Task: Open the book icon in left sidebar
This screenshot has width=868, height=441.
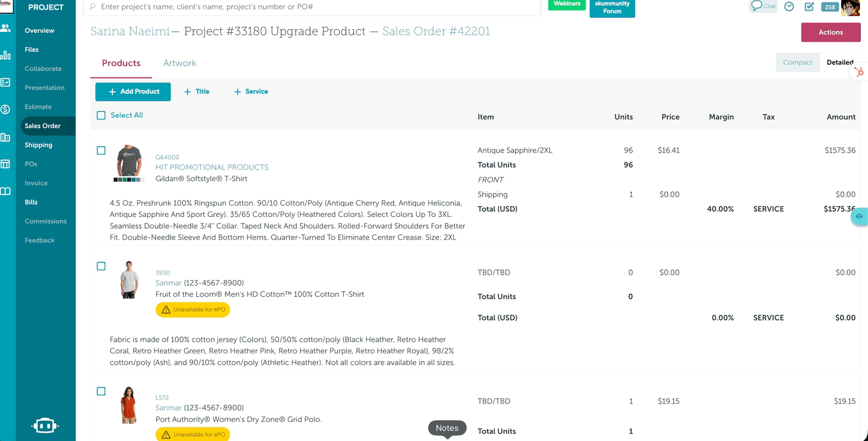Action: [5, 191]
